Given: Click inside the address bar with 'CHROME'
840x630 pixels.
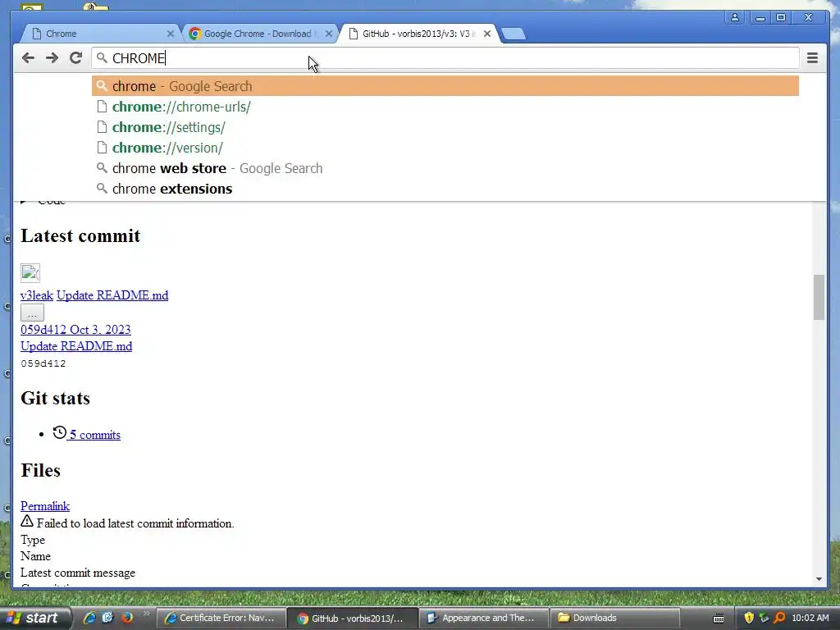Looking at the screenshot, I should (x=445, y=58).
